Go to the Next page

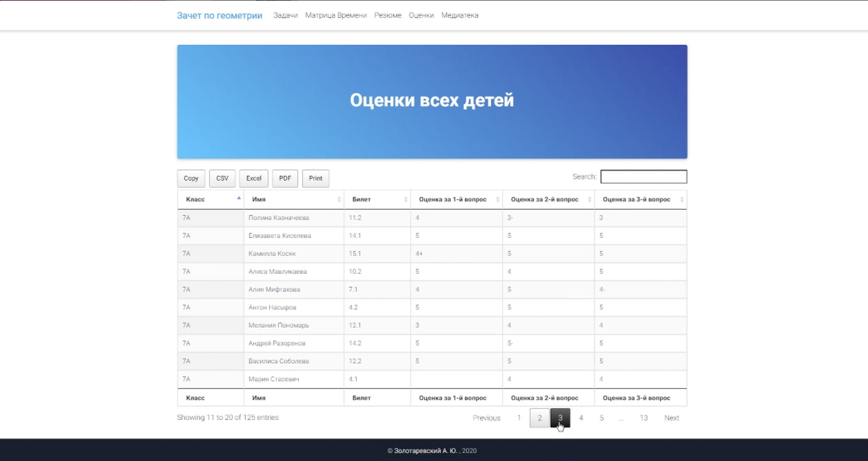(x=672, y=418)
